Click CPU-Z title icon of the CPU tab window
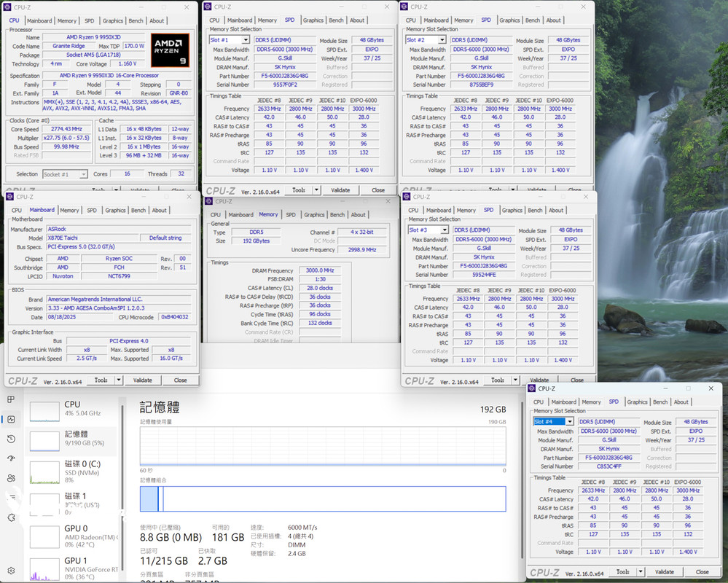Viewport: 728px width, 583px height. [7, 7]
